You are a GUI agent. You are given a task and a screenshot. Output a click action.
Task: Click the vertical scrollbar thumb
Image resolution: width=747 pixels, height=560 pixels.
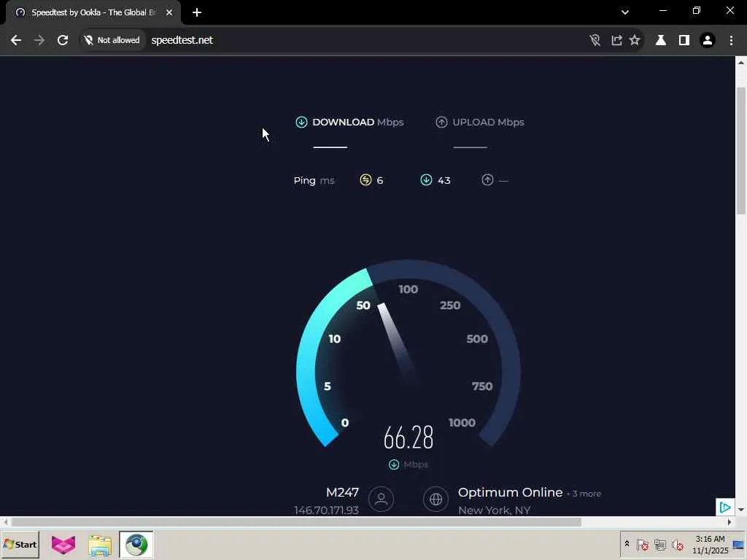[741, 151]
